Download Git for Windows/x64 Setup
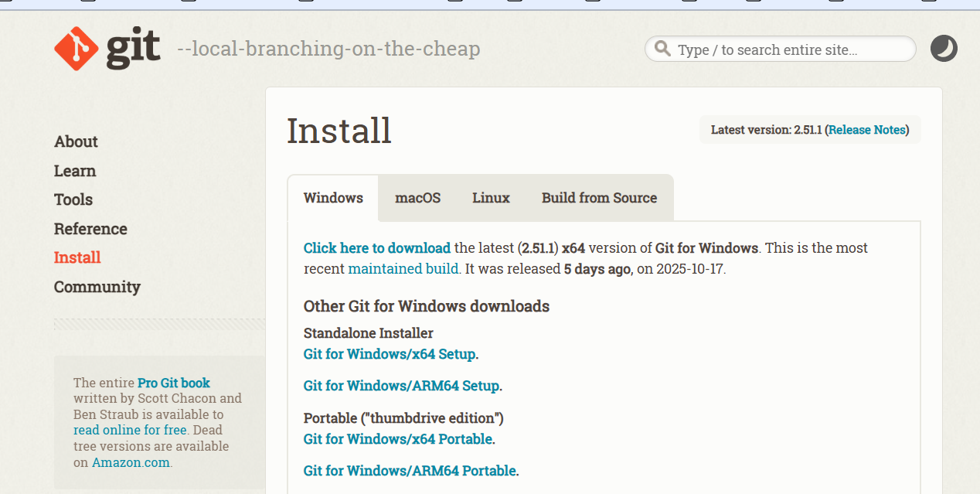Viewport: 980px width, 494px height. (x=390, y=354)
